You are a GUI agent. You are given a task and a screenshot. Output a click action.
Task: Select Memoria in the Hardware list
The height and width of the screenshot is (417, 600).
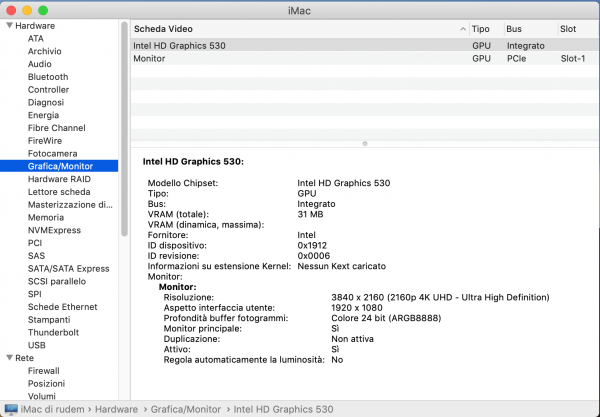point(46,217)
